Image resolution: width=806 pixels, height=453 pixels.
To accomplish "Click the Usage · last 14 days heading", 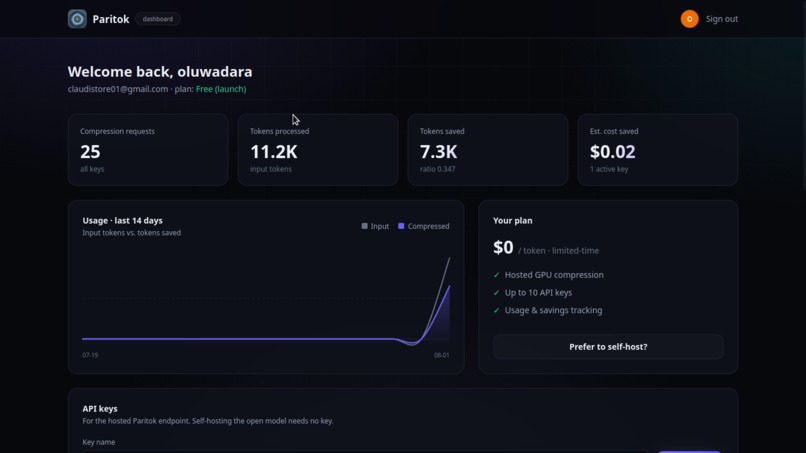I will pos(122,221).
